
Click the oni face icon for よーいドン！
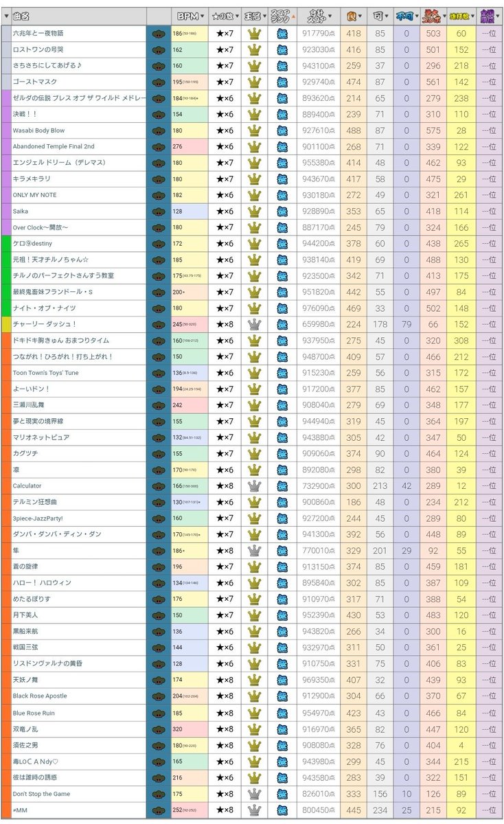[159, 389]
